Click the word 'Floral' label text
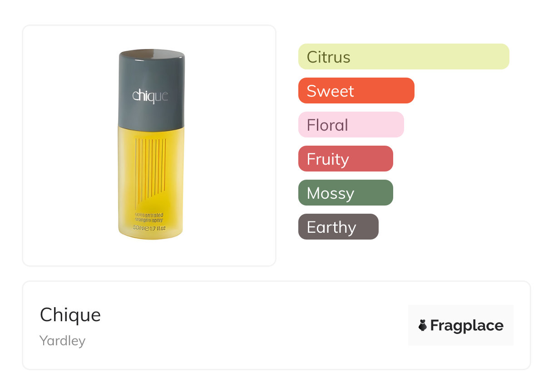 pos(327,125)
